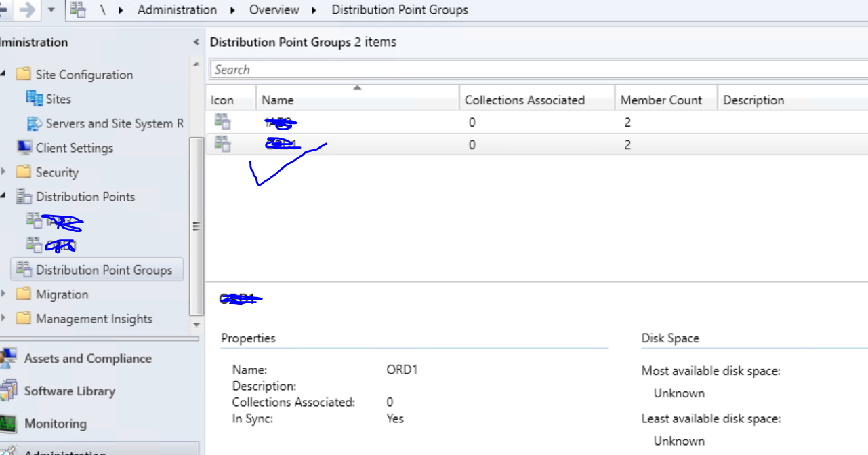Click the Software Library workspace icon
Screen dimensions: 868x455
(9, 391)
